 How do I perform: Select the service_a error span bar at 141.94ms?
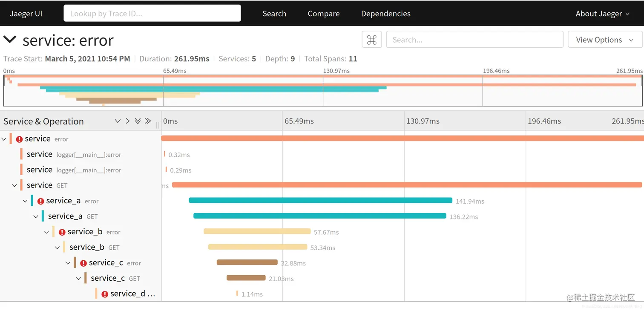click(x=320, y=200)
